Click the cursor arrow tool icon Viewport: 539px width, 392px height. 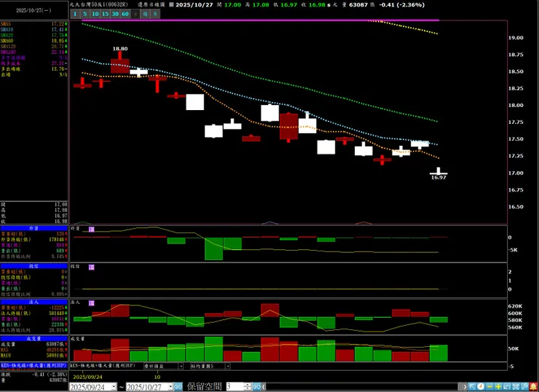(472, 387)
